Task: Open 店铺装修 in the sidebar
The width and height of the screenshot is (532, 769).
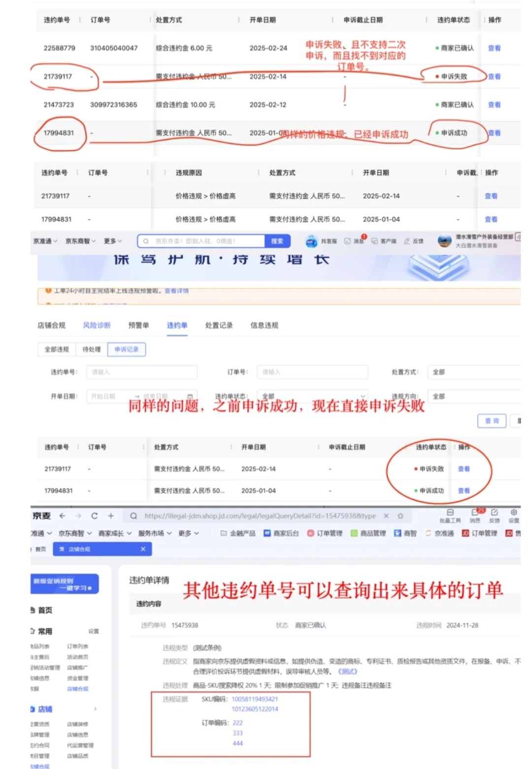Action: pyautogui.click(x=77, y=724)
